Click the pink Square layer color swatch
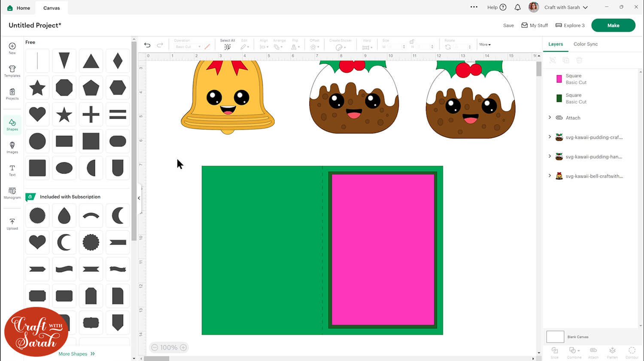The image size is (644, 361). coord(559,79)
